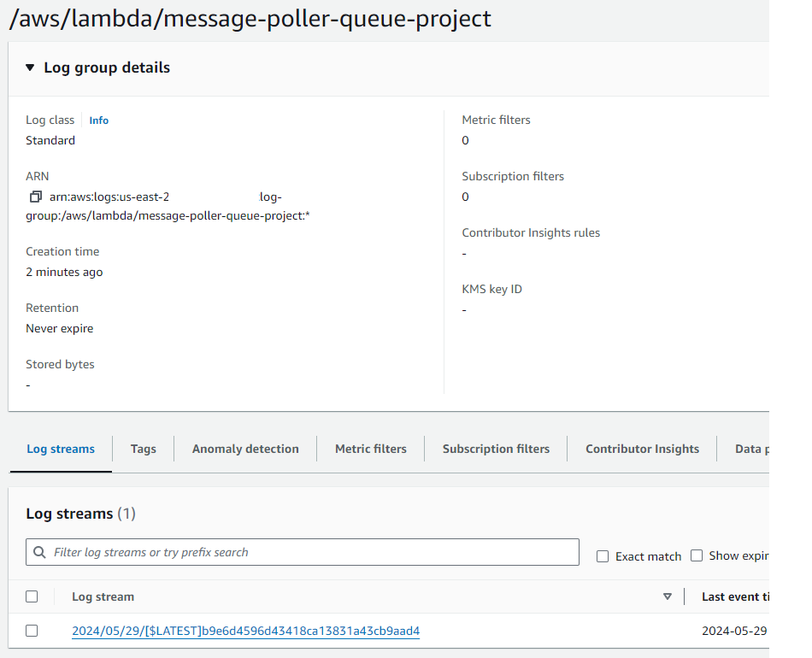
Task: Click the 'Never expire' retention value
Action: coord(60,329)
